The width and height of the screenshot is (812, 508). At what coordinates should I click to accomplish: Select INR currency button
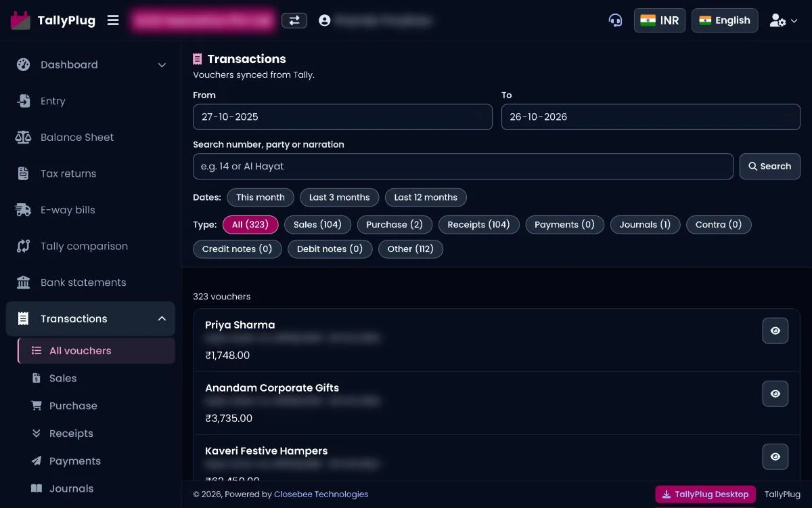click(660, 20)
